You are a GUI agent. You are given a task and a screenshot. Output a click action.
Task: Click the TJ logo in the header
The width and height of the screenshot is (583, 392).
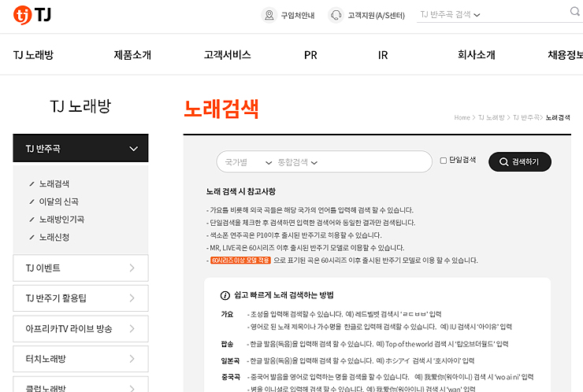[x=32, y=15]
